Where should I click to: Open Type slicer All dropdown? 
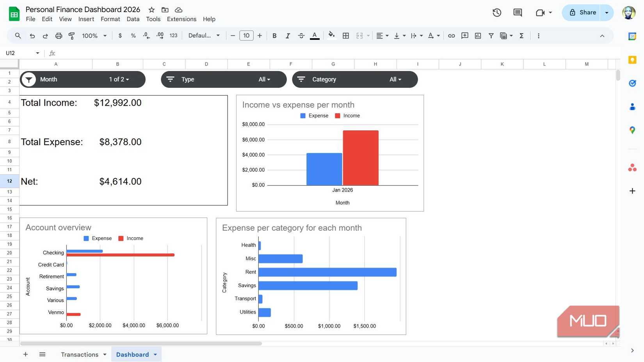264,80
